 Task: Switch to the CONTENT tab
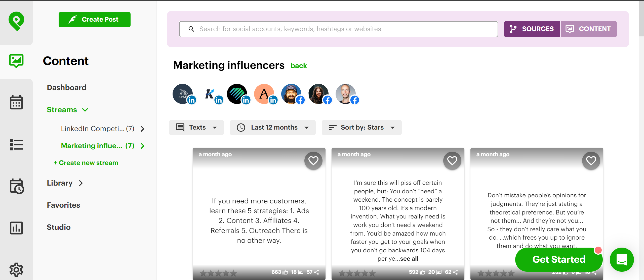(589, 29)
